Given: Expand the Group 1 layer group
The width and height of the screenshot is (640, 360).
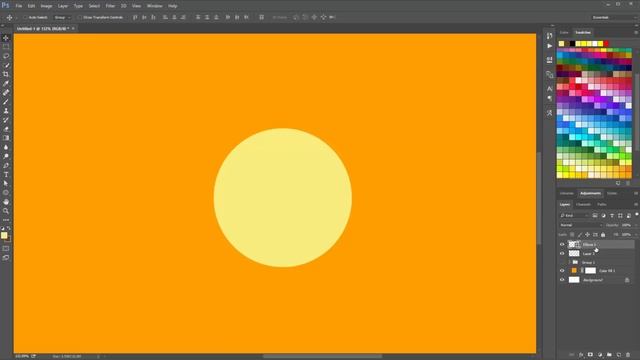Looking at the screenshot, I should coord(569,262).
